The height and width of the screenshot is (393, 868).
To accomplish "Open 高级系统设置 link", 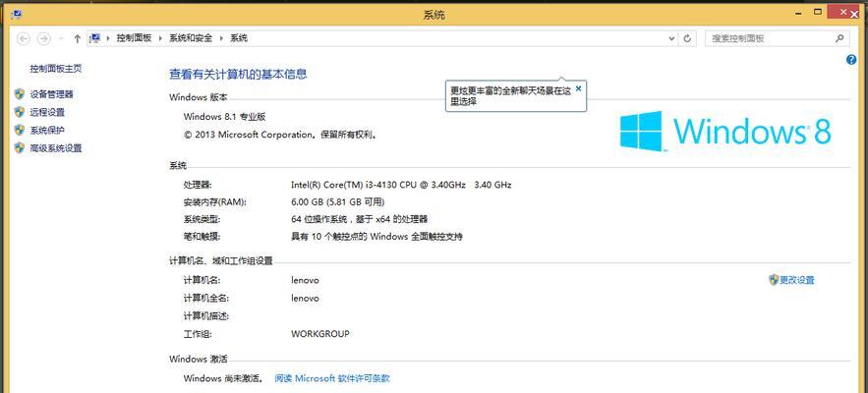I will (x=56, y=148).
